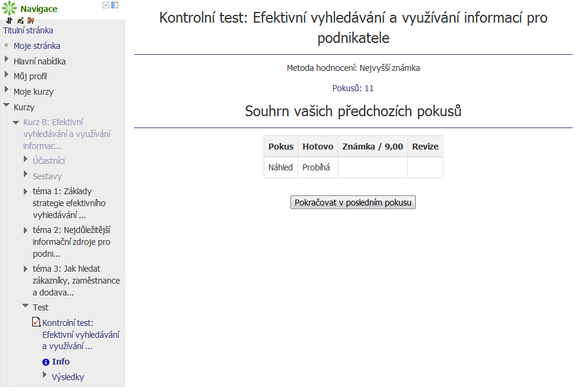Image resolution: width=575 pixels, height=392 pixels.
Task: Expand the Moje kurzy node
Action: coord(6,89)
